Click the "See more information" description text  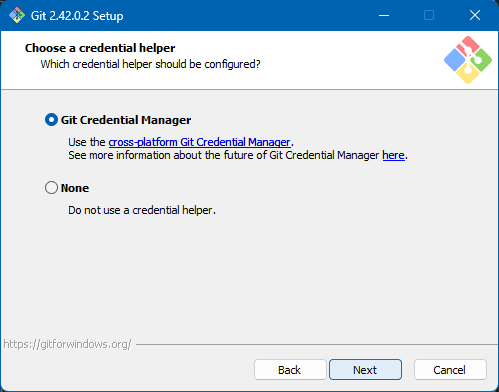[225, 155]
